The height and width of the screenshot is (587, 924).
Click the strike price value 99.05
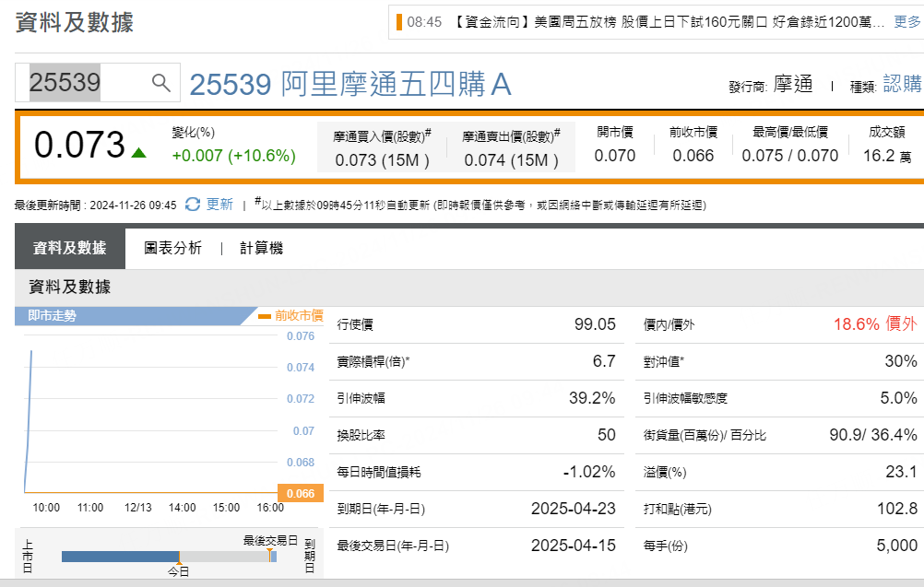point(595,324)
